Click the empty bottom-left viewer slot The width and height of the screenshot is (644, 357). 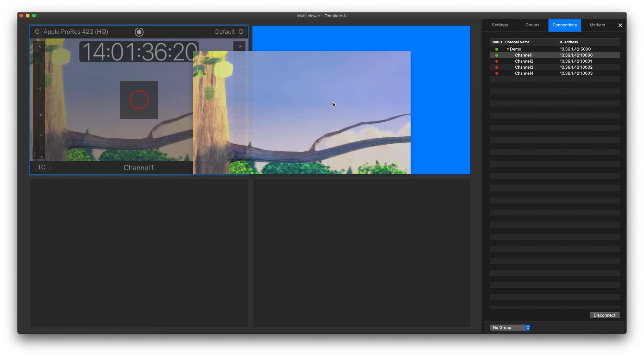click(139, 253)
